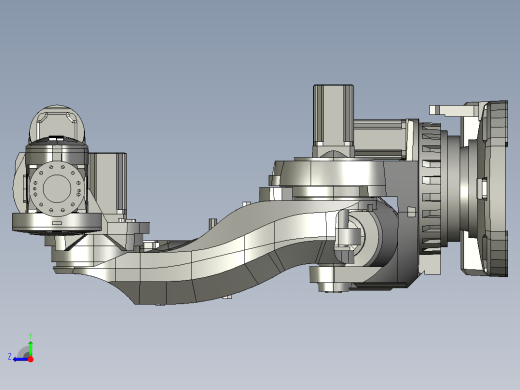
Task: Click the blue Z axis arrow of the triad
Action: 20,359
